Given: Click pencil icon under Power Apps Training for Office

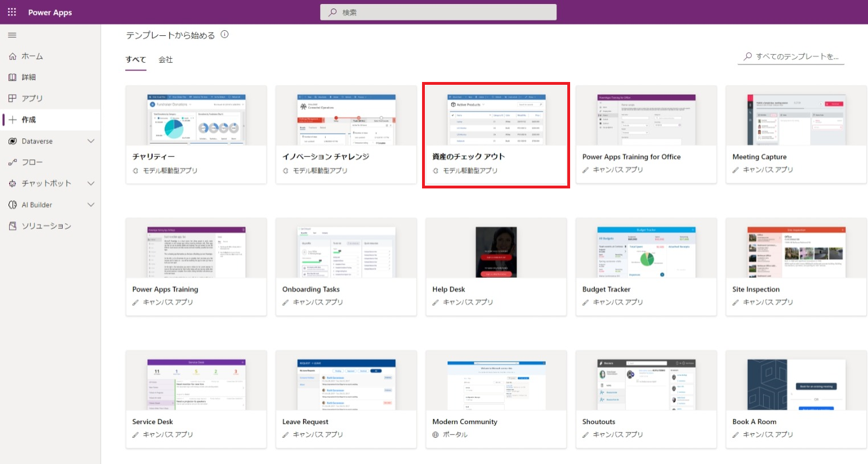Looking at the screenshot, I should click(586, 170).
